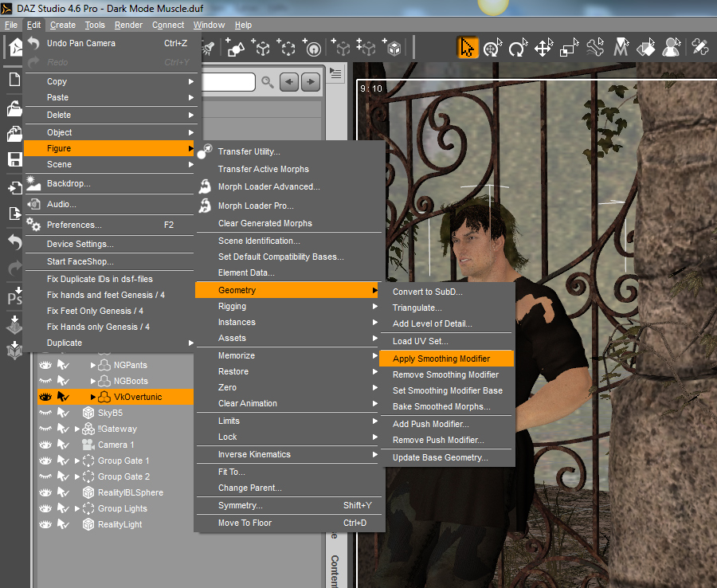Image resolution: width=717 pixels, height=588 pixels.
Task: Launch Photoshop bridge Ps icon
Action: pyautogui.click(x=14, y=296)
